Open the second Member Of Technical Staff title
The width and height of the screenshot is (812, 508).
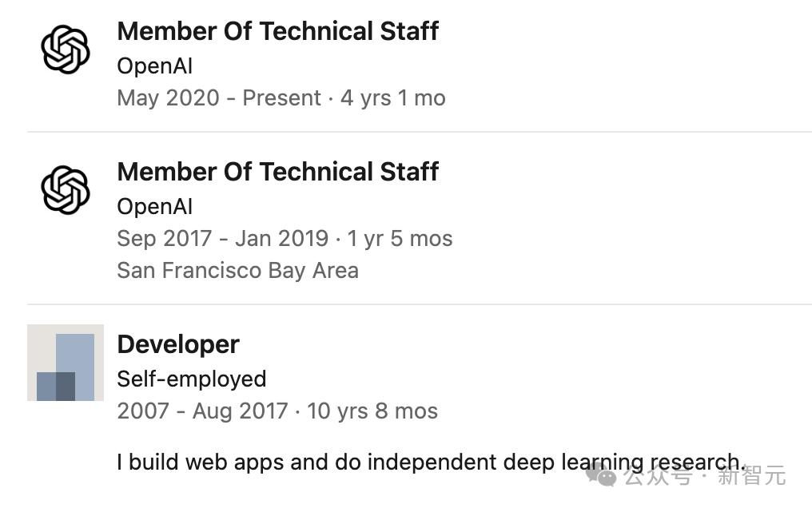[x=278, y=172]
